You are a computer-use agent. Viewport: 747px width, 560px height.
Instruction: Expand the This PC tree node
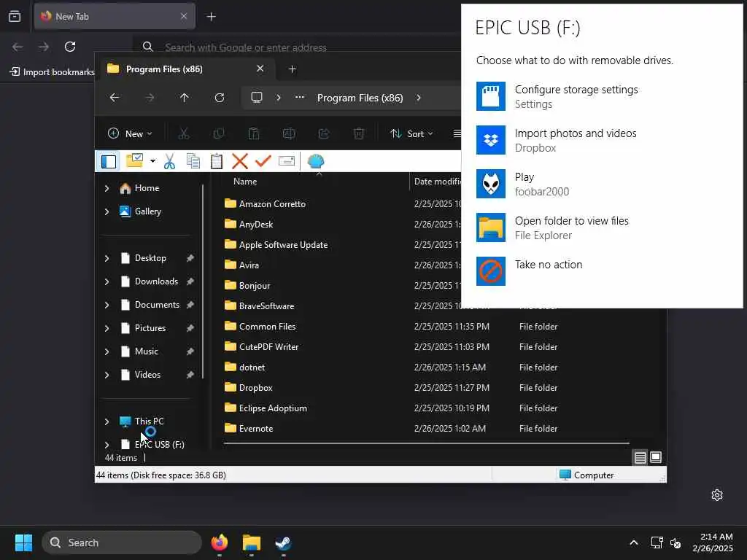107,422
